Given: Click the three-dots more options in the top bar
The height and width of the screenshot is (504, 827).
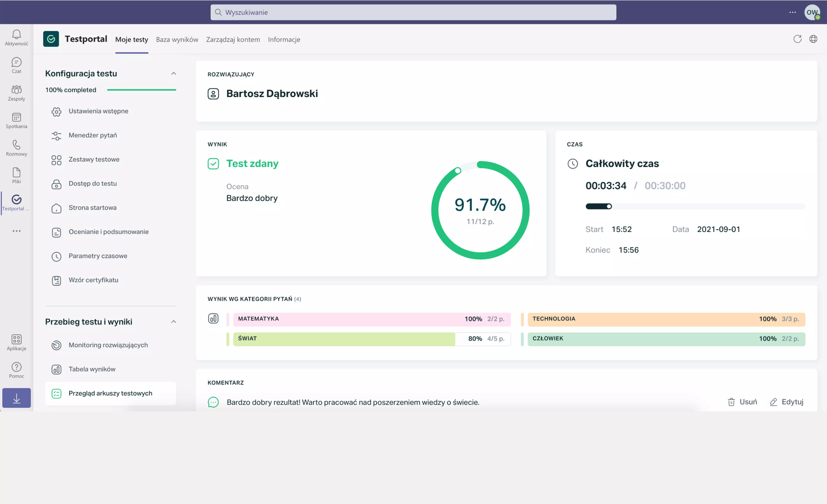Looking at the screenshot, I should click(x=792, y=12).
